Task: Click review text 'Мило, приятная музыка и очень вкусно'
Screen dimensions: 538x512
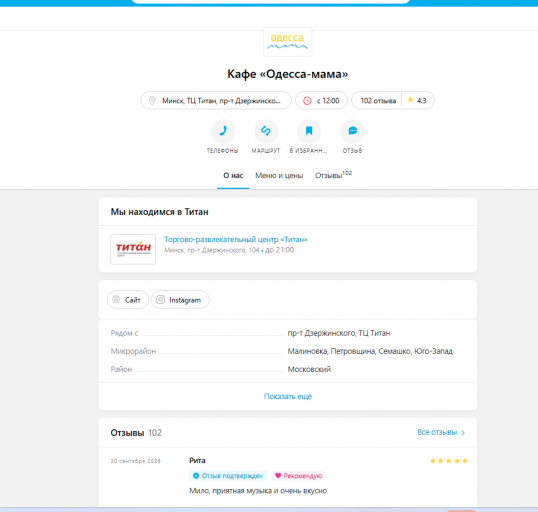Action: 258,491
